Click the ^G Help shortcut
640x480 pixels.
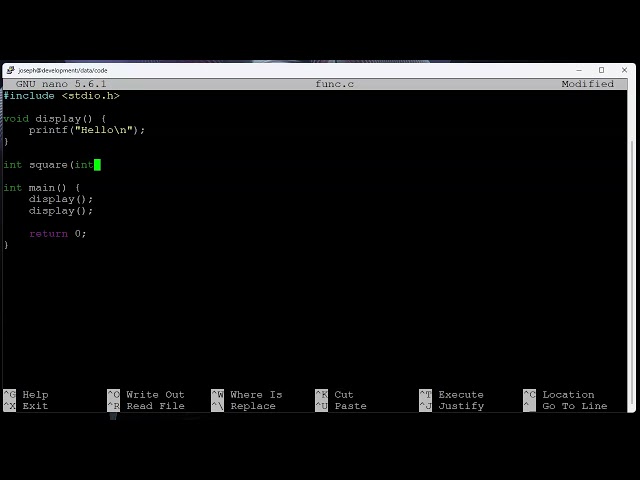coord(26,395)
